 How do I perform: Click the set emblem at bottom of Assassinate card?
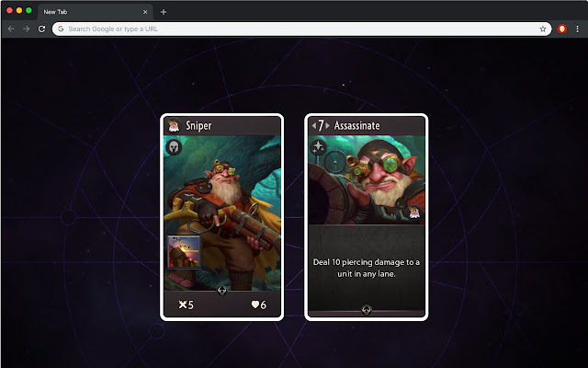coord(367,310)
